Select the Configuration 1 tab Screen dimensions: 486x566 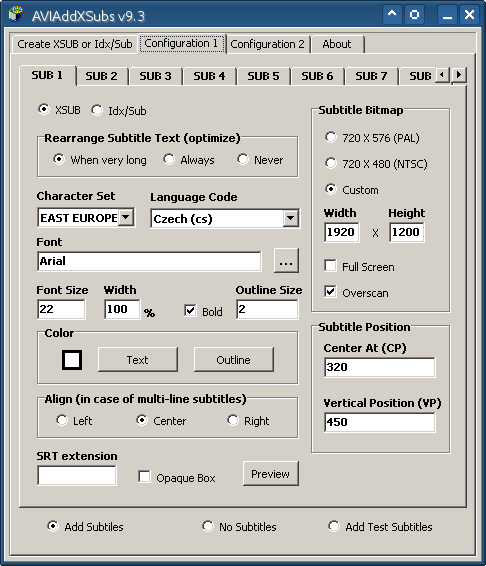click(181, 43)
